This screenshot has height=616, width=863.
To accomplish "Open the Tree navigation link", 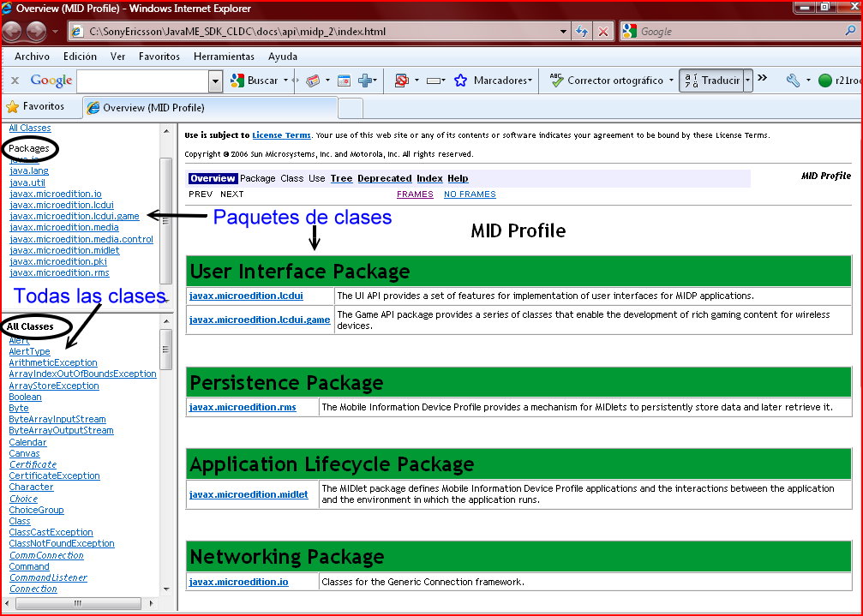I will click(341, 178).
